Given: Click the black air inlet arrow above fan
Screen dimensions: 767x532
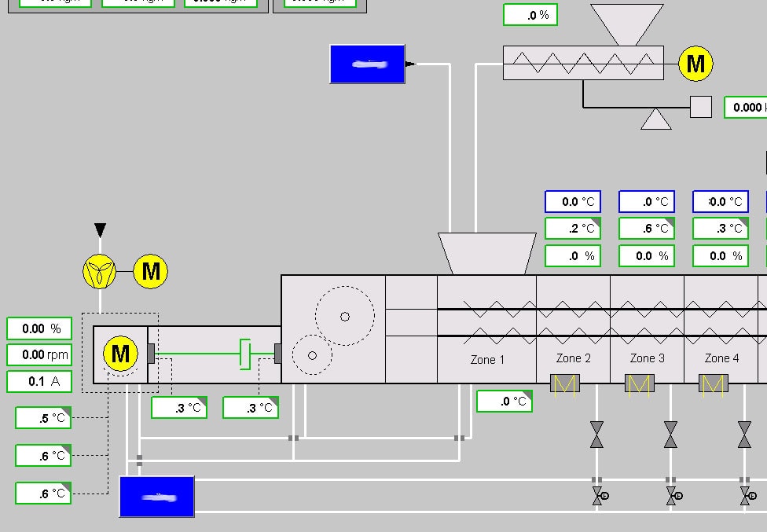Looking at the screenshot, I should [101, 230].
